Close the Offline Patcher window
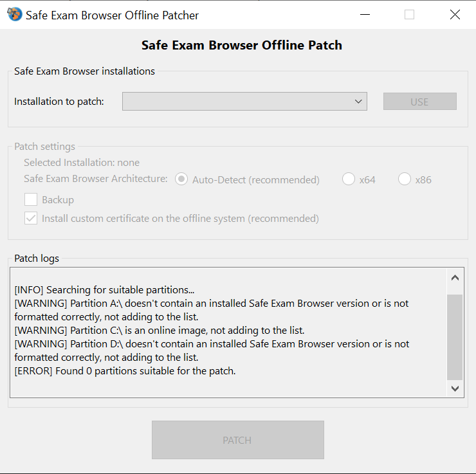This screenshot has width=476, height=474. click(455, 15)
